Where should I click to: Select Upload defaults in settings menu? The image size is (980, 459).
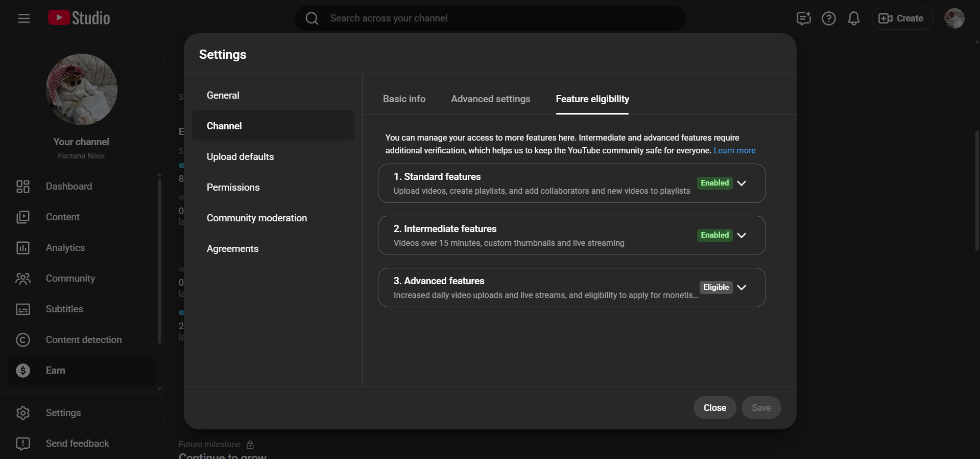240,157
